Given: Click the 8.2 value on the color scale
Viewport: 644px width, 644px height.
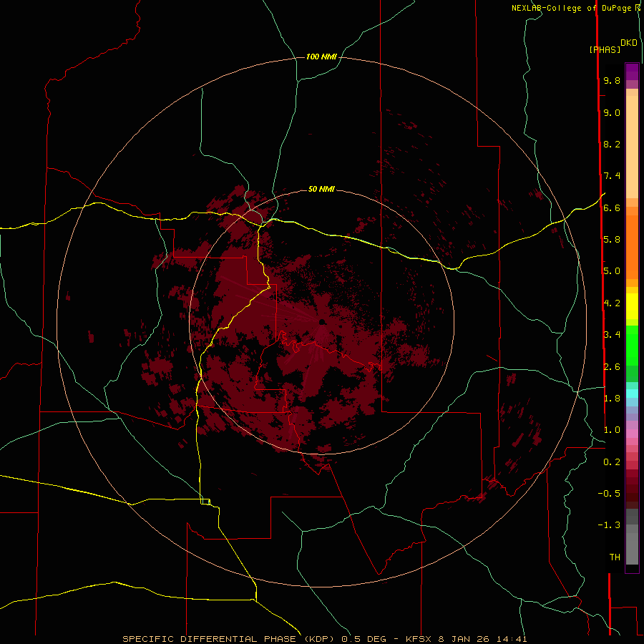Looking at the screenshot, I should pos(612,144).
